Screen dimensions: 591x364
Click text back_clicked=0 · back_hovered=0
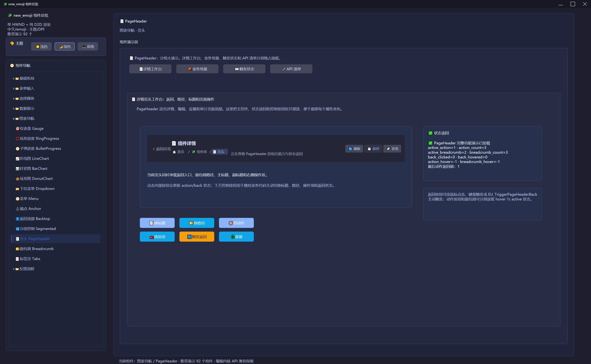click(457, 157)
